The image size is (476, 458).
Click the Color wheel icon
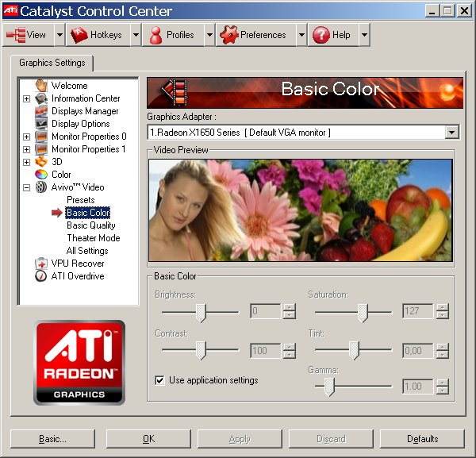[x=41, y=175]
